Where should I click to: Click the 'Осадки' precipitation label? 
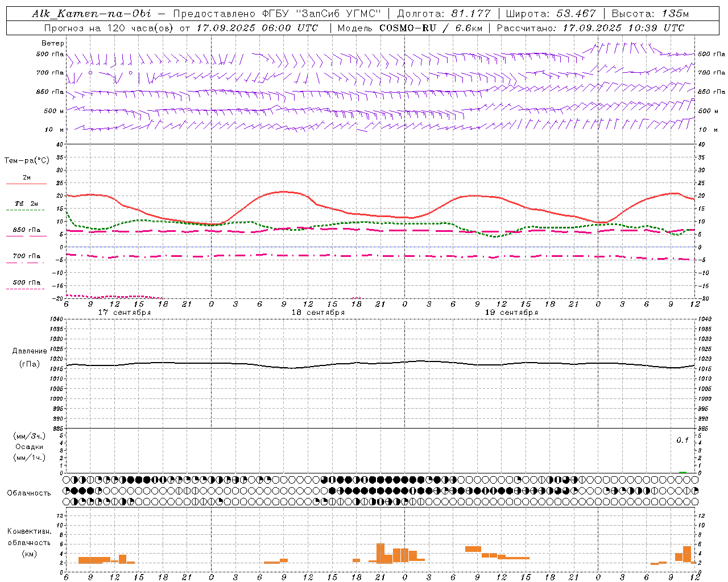click(x=30, y=447)
